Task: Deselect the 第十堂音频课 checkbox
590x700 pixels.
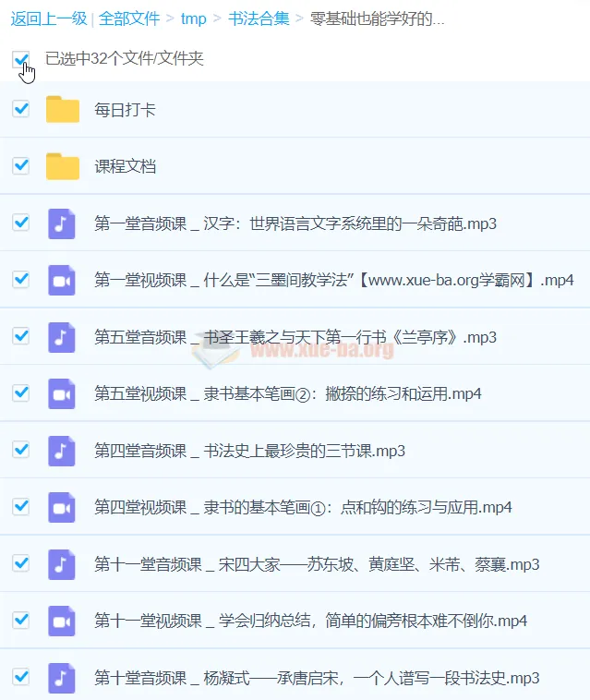Action: (20, 677)
